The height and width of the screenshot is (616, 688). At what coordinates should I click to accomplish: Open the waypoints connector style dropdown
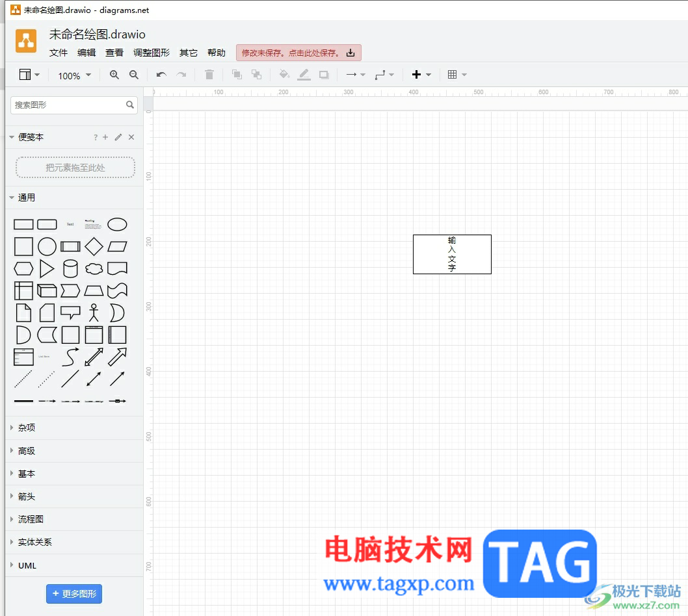pos(384,75)
